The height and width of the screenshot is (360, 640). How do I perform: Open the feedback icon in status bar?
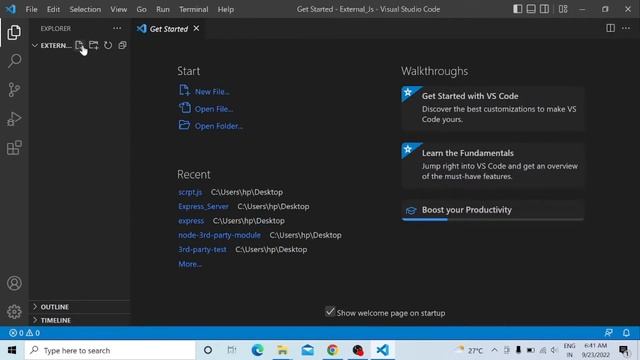[609, 333]
